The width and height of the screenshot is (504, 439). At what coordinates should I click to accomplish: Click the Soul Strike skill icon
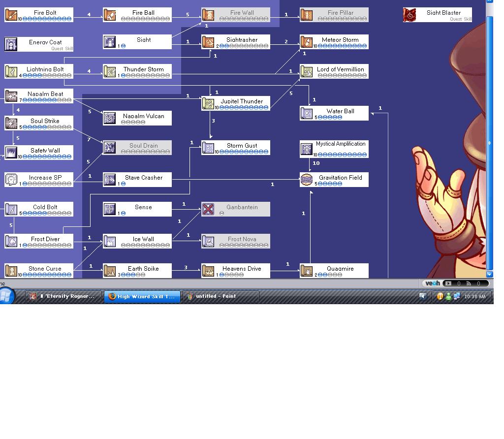pyautogui.click(x=11, y=124)
